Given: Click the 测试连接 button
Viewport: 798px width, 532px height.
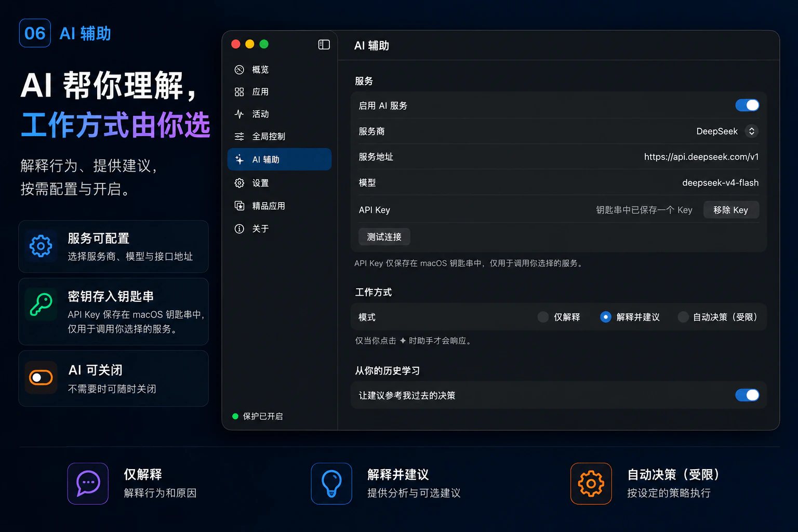Looking at the screenshot, I should point(384,237).
